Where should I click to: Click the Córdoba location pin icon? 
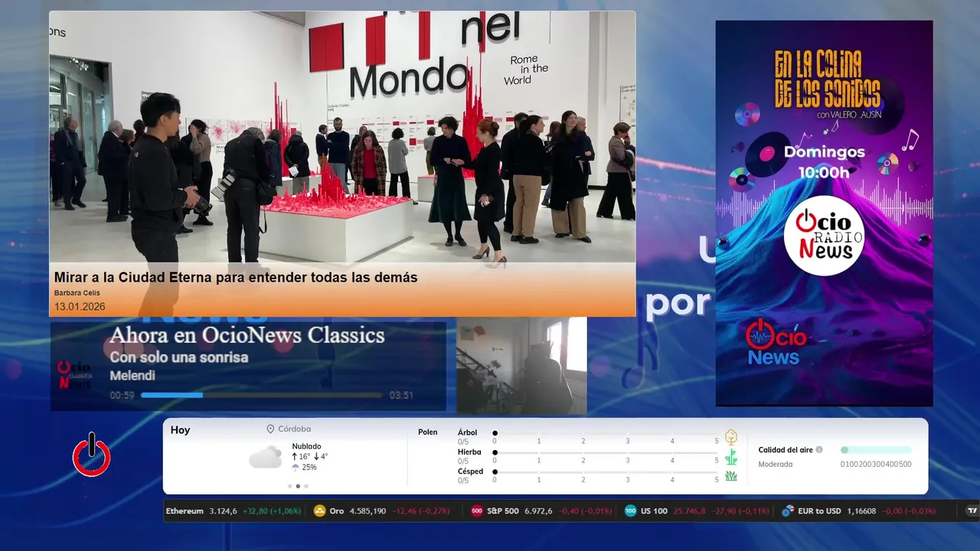[x=270, y=429]
